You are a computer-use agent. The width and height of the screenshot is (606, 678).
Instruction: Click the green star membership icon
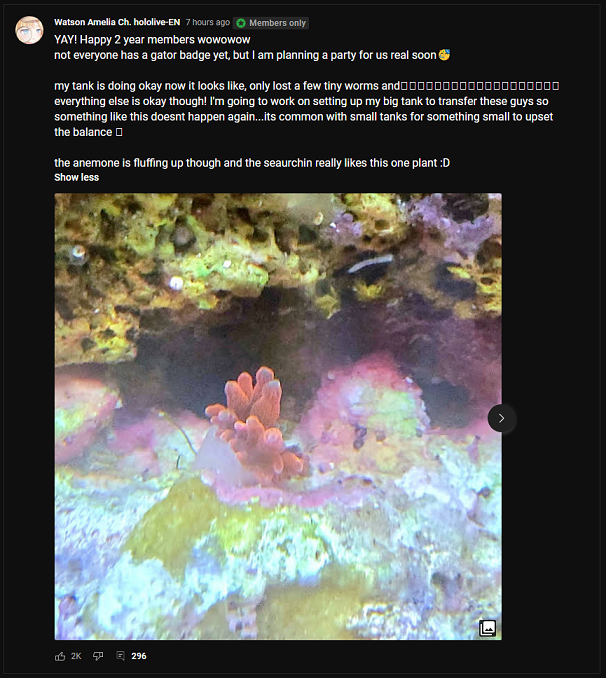click(x=241, y=23)
